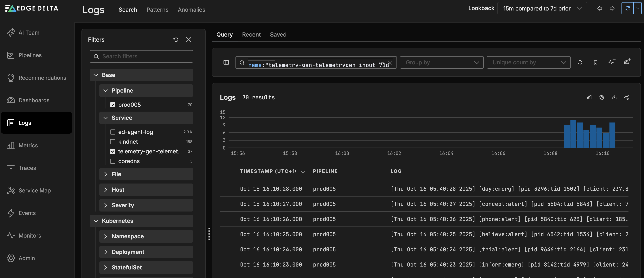Navigate to Dashboards in the sidebar
Screen dimensions: 644x278
pyautogui.click(x=34, y=100)
